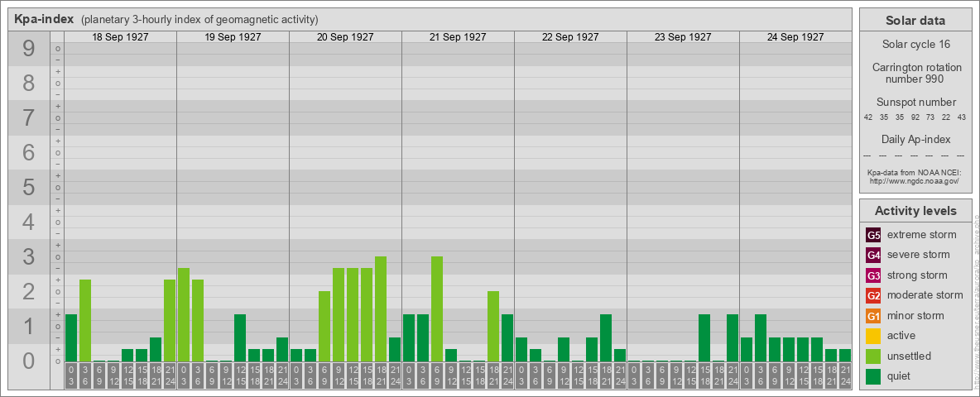The height and width of the screenshot is (397, 980).
Task: Select the yellow active level swatch
Action: coord(873,336)
